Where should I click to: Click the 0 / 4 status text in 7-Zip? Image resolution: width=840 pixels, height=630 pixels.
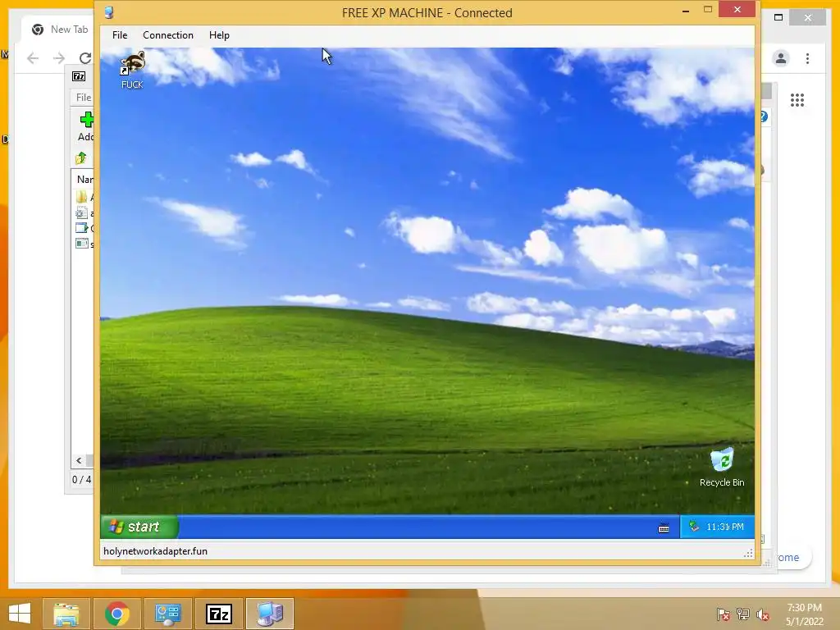click(x=81, y=479)
